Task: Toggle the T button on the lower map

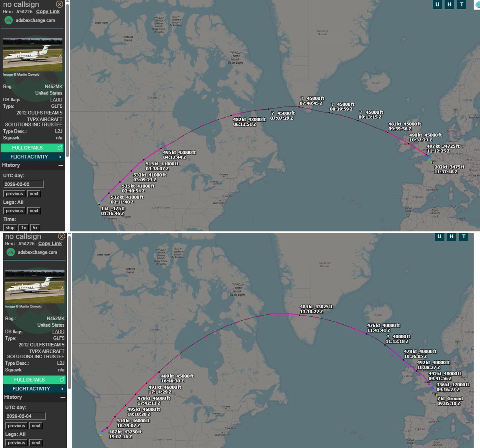Action: click(464, 236)
